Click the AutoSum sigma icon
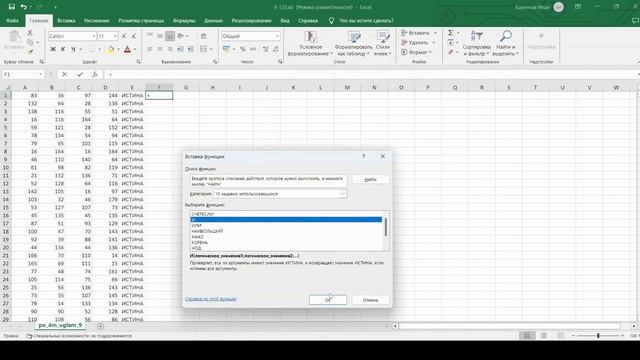The height and width of the screenshot is (360, 640). 451,33
